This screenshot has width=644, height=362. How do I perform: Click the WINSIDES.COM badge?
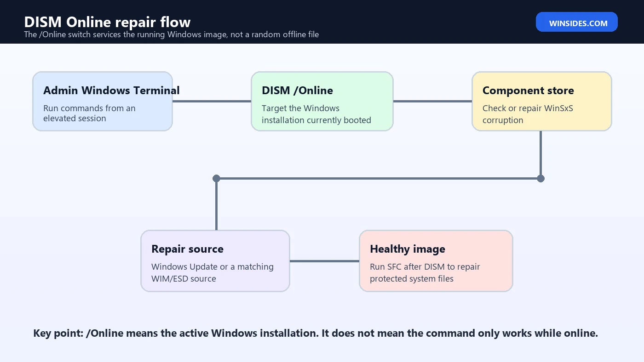pos(576,22)
